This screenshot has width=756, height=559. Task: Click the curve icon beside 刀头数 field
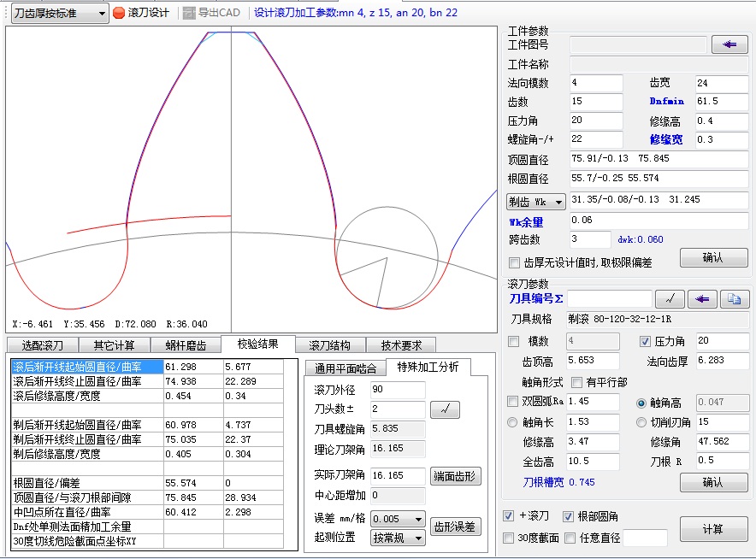[444, 409]
